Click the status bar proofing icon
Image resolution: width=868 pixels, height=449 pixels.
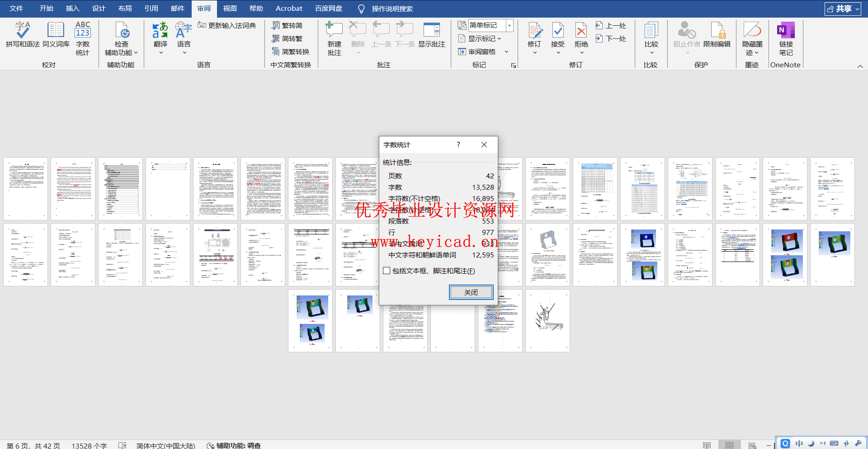(123, 445)
